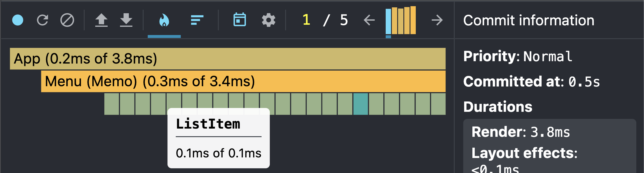Screen dimensions: 644x173
Task: Load a saved profile with upload icon
Action: click(101, 20)
